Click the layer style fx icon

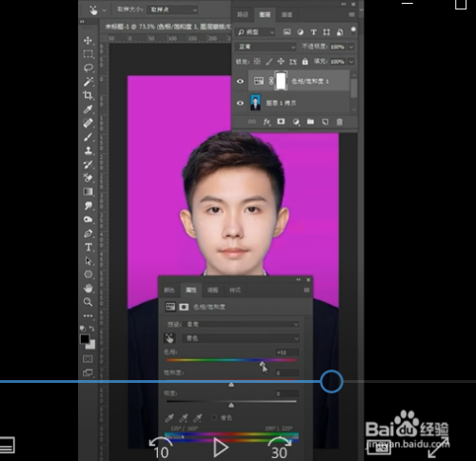[x=267, y=122]
